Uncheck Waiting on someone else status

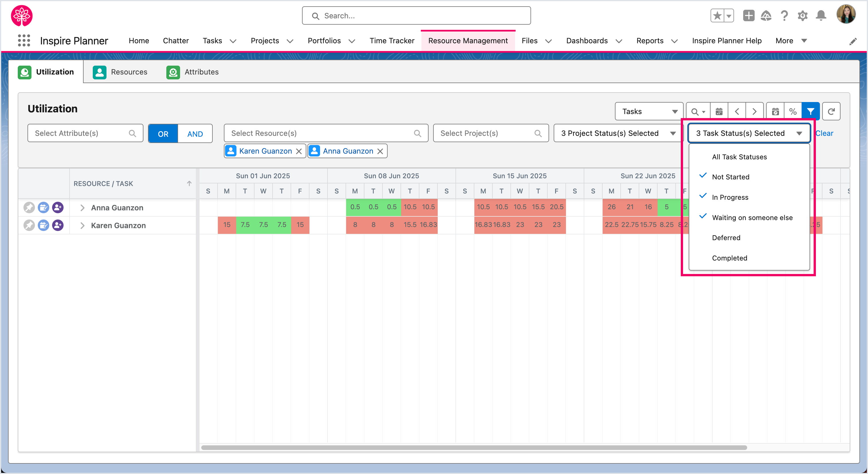[x=749, y=218]
